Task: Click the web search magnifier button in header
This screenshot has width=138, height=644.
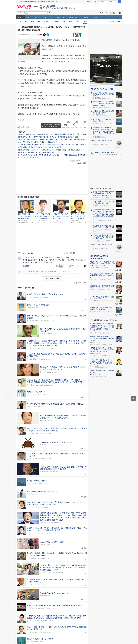Action: point(120,2)
